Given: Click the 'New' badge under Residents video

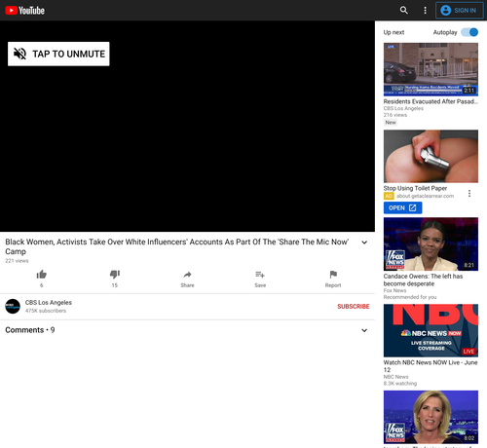Looking at the screenshot, I should coord(391,123).
